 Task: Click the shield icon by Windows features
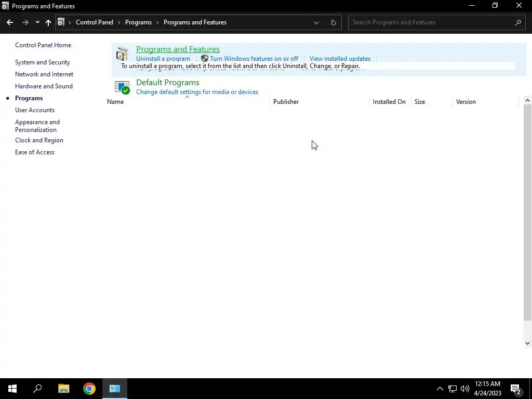click(x=204, y=58)
